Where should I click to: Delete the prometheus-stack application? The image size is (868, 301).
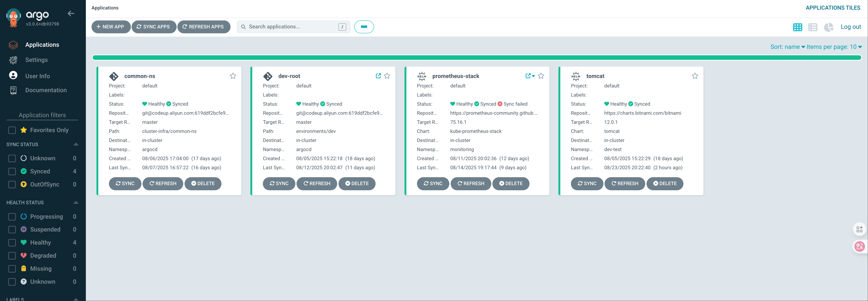(x=510, y=184)
